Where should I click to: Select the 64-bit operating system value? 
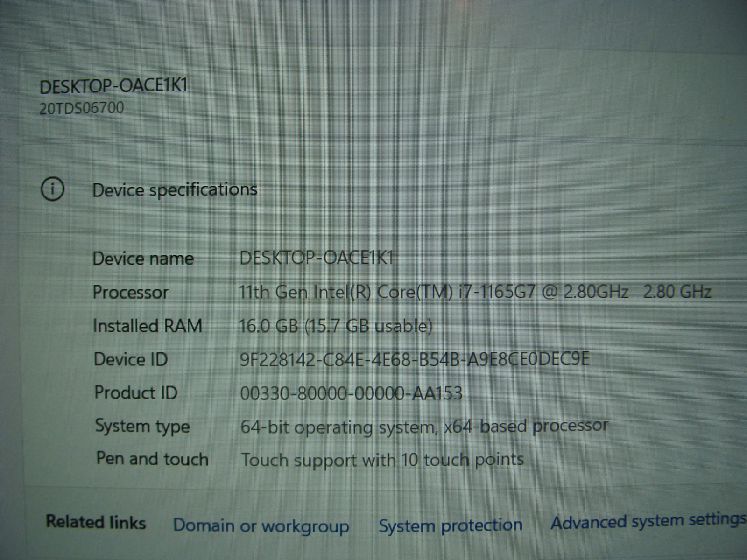pyautogui.click(x=424, y=427)
